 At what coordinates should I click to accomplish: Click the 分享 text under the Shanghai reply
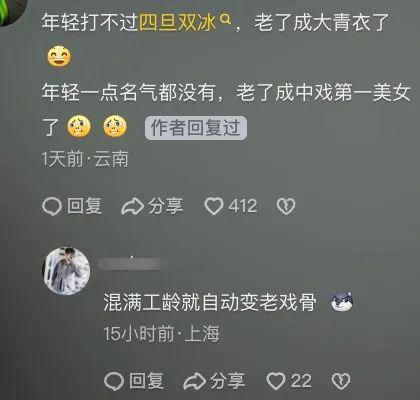[x=228, y=381]
